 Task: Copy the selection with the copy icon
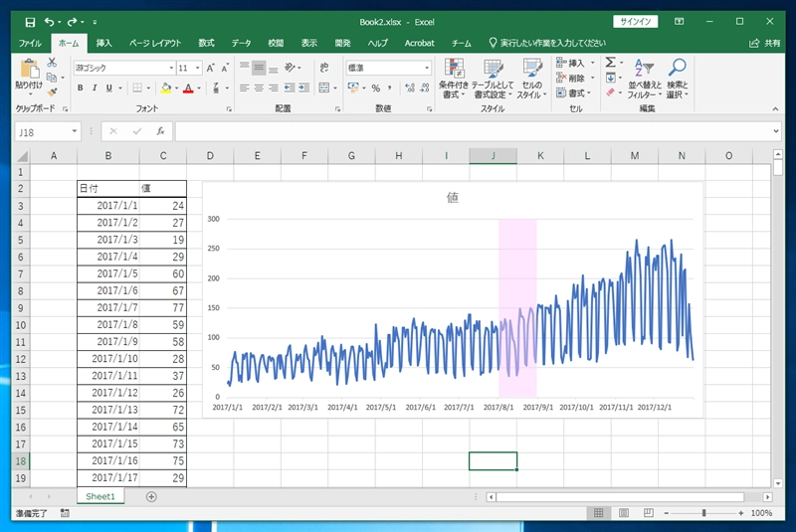[52, 78]
